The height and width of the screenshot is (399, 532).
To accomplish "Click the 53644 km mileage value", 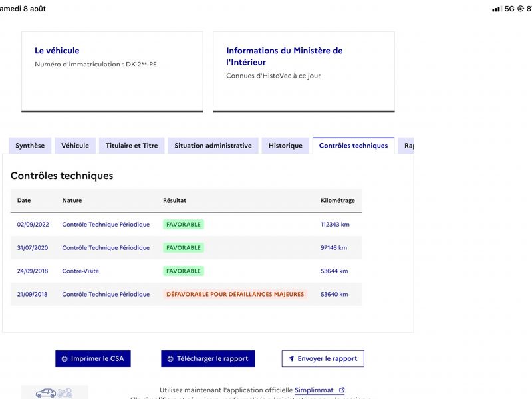I will point(334,271).
